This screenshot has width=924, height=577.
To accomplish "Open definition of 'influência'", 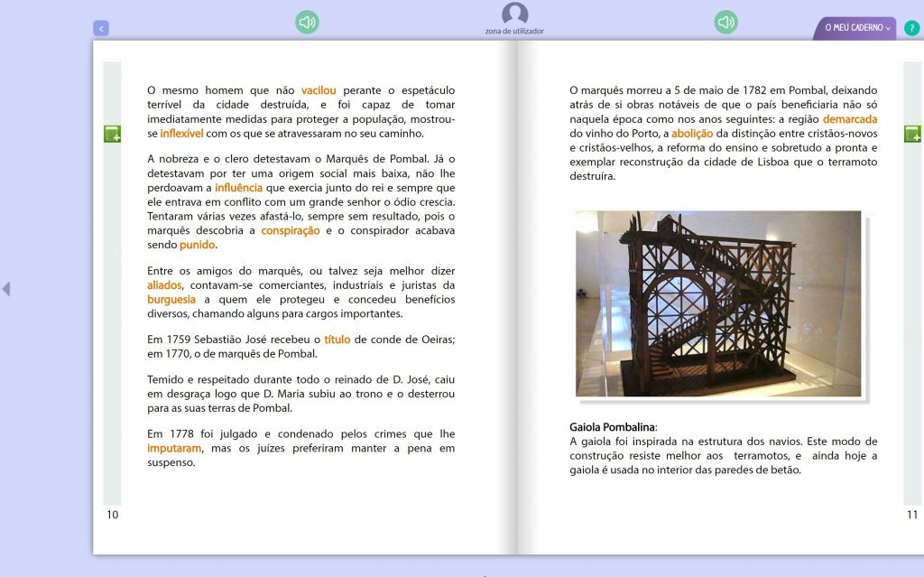I will point(238,188).
